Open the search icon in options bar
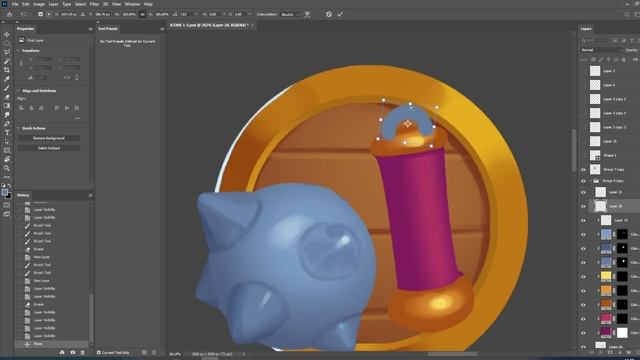Screen dimensions: 640x360 [x=627, y=14]
